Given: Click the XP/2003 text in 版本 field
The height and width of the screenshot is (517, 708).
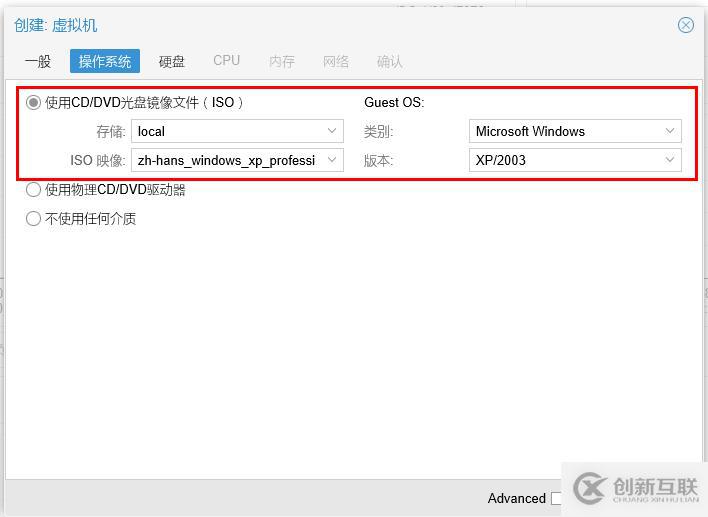Looking at the screenshot, I should click(x=501, y=160).
